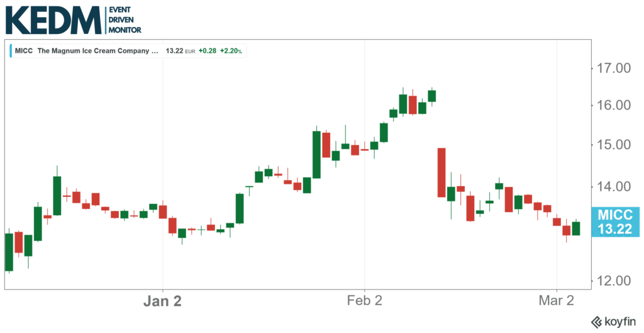Click the Mar 2 date label
The width and height of the screenshot is (644, 333).
point(557,301)
